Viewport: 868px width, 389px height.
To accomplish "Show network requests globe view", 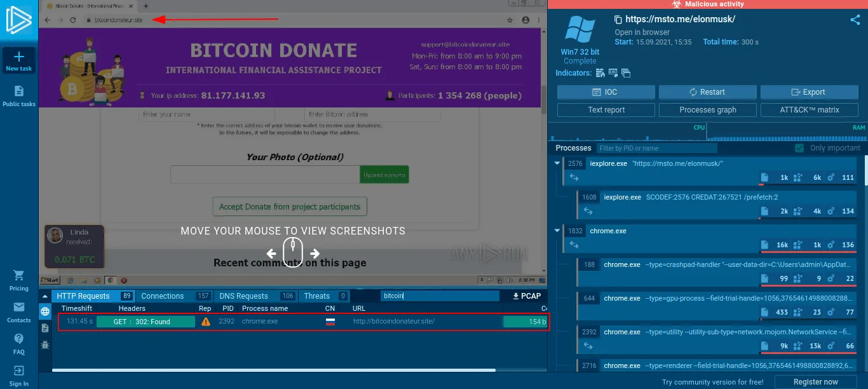I will (x=45, y=311).
